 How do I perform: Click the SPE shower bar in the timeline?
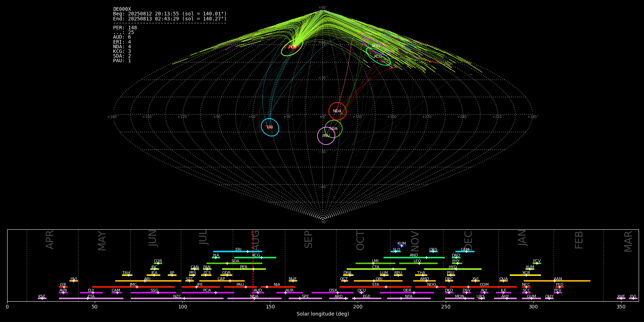pos(305,298)
